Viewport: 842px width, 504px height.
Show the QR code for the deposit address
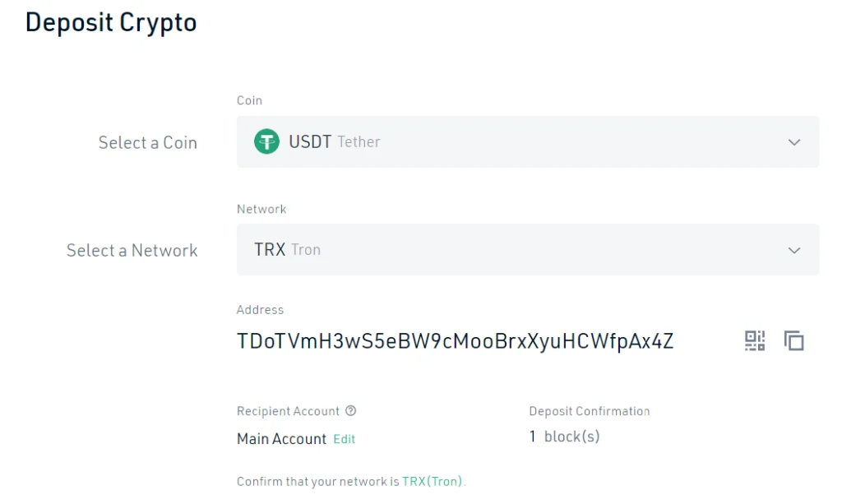pos(754,340)
